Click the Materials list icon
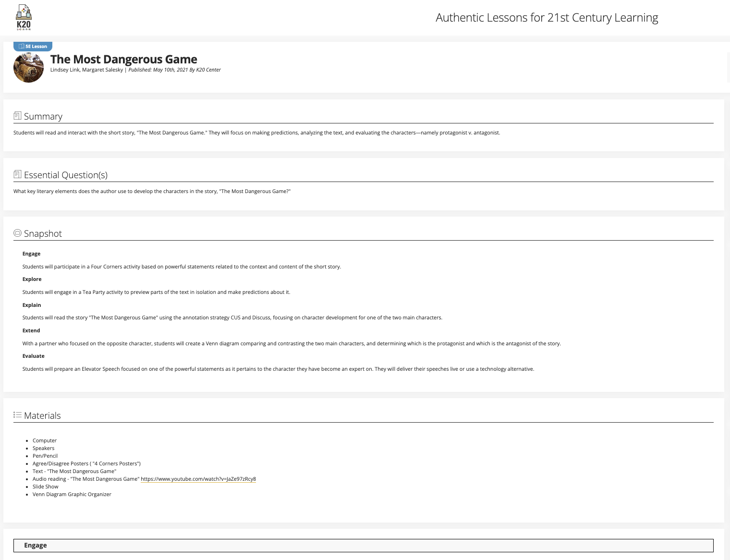 [17, 415]
